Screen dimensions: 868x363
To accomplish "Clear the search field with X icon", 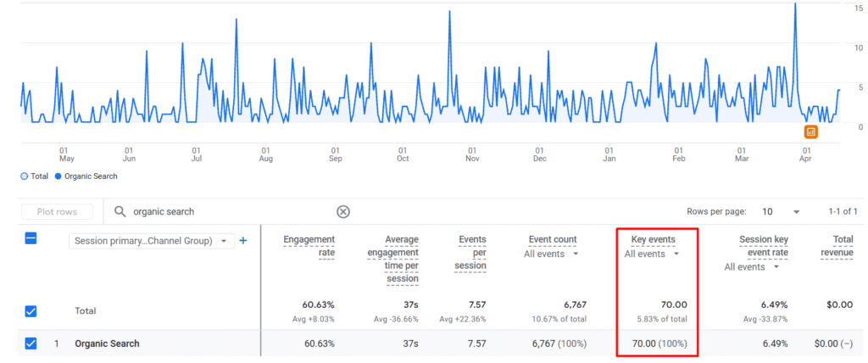I will tap(343, 212).
